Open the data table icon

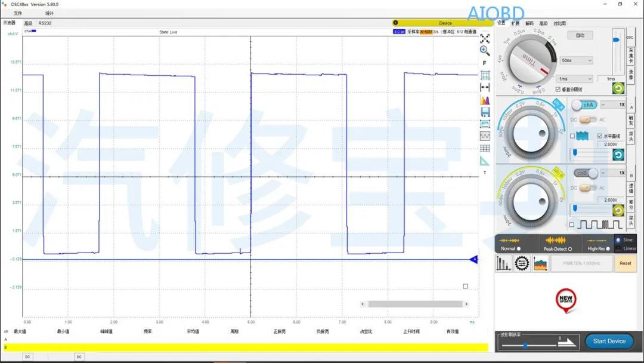coord(485,148)
